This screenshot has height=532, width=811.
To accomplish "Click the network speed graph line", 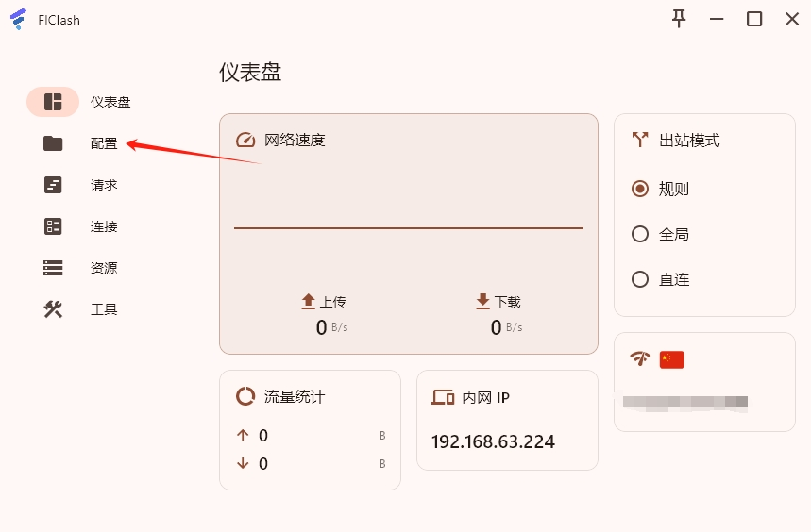I will [409, 227].
